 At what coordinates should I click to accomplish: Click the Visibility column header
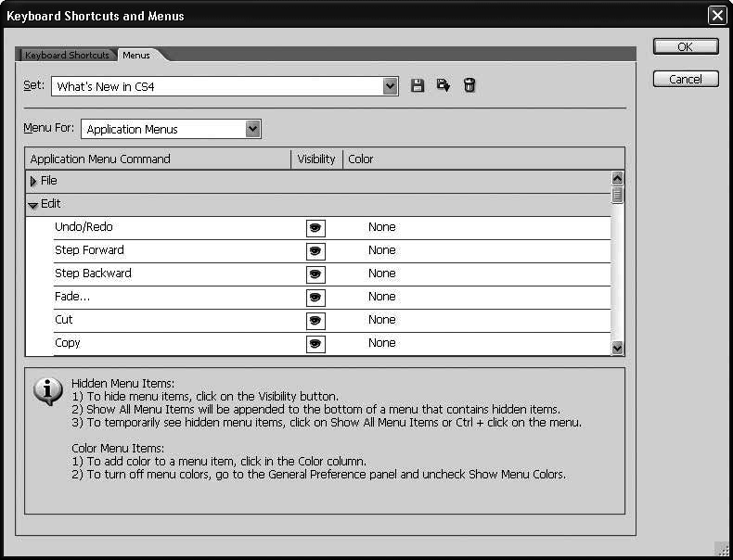[x=316, y=159]
